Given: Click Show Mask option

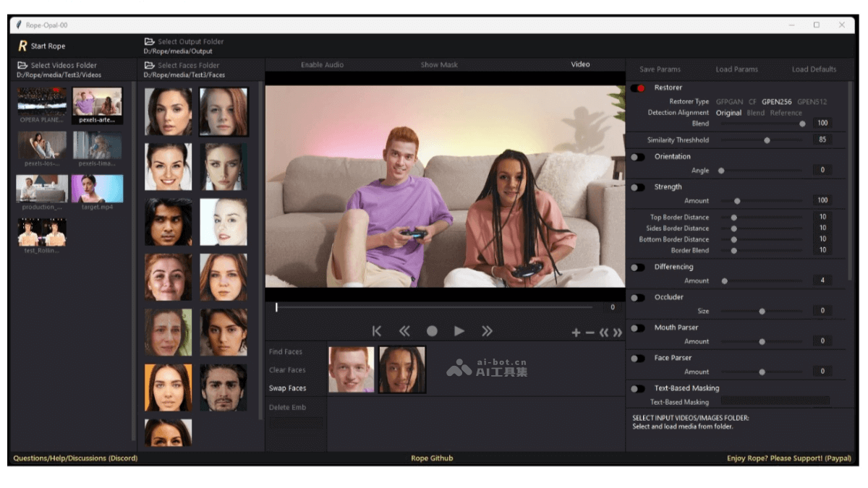Looking at the screenshot, I should pyautogui.click(x=439, y=65).
